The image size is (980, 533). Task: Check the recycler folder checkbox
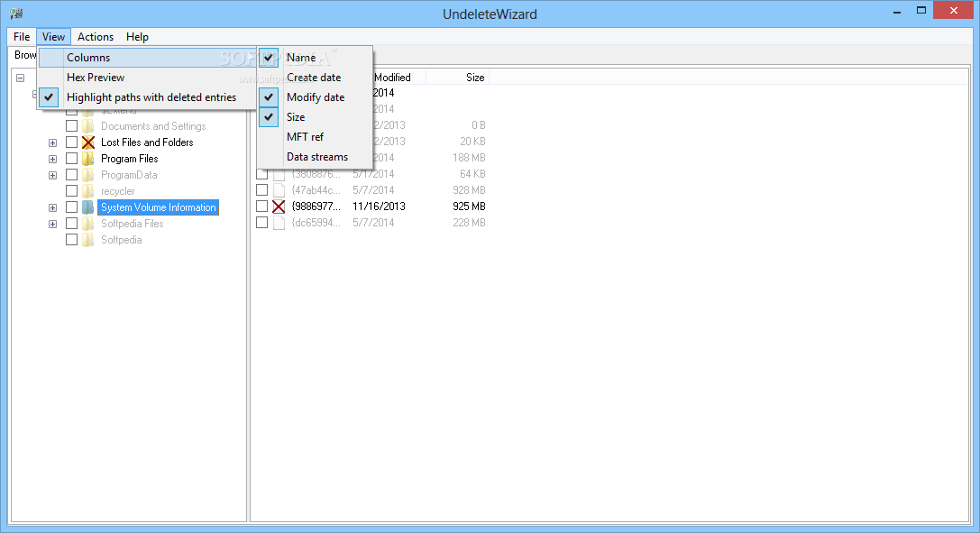tap(71, 191)
